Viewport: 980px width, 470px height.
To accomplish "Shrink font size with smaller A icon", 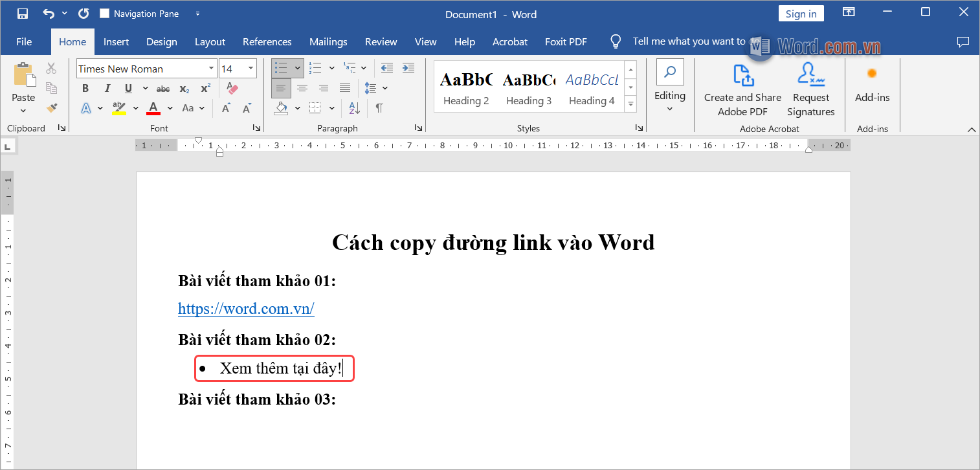I will [246, 108].
